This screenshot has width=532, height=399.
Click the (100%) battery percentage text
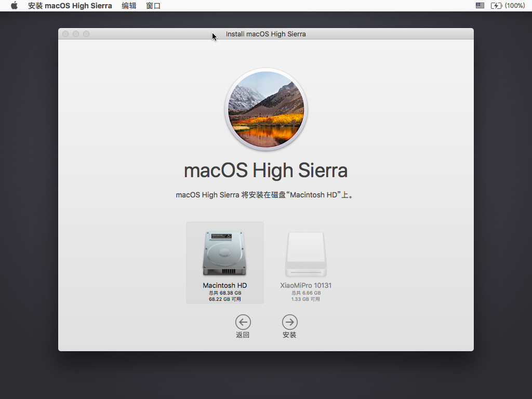tap(514, 6)
